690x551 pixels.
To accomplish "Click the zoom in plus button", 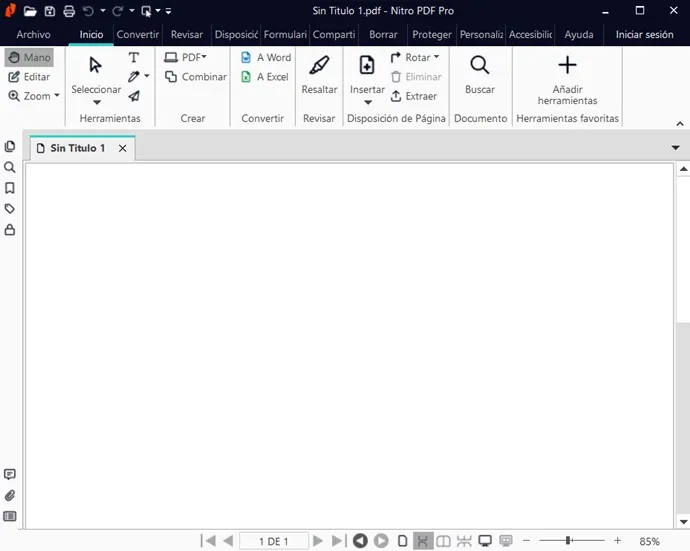I will (x=617, y=540).
